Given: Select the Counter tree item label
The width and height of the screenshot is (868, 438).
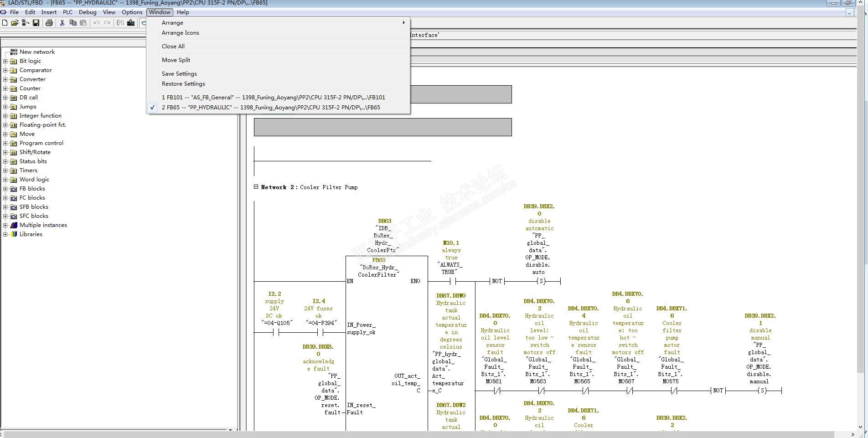Looking at the screenshot, I should click(x=30, y=88).
